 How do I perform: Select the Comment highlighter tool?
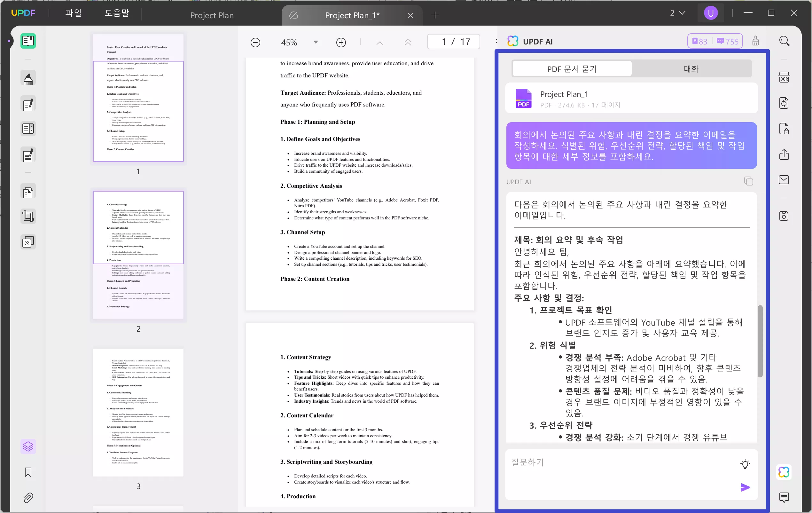28,79
